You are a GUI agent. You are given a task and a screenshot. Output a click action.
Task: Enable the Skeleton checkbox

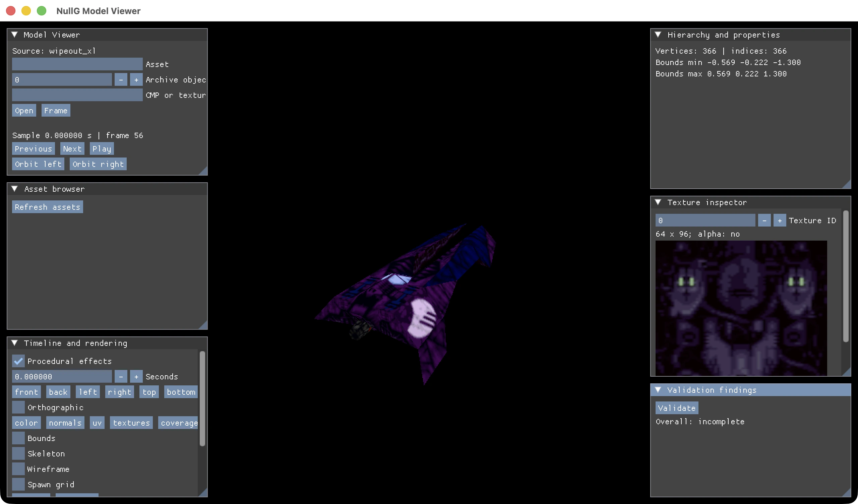(18, 454)
